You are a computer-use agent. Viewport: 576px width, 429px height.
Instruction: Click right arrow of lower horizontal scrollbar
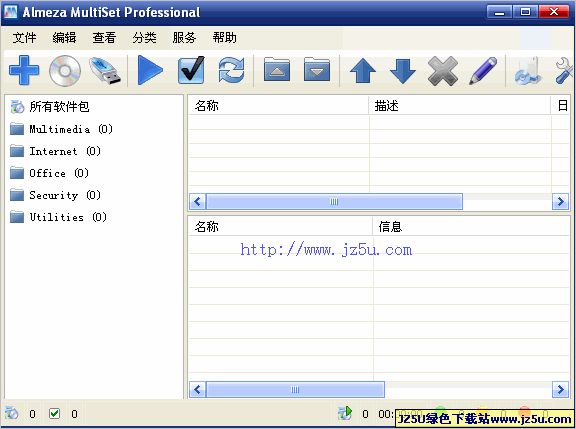[561, 389]
